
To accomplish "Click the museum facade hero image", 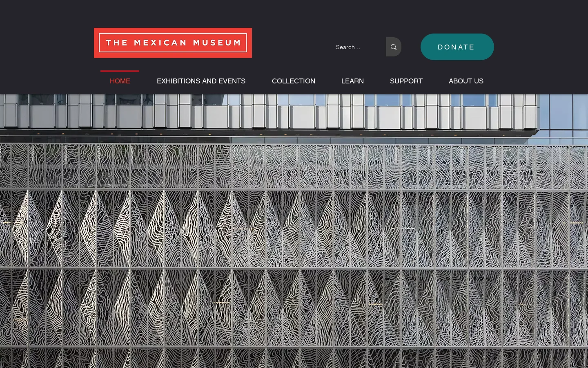I will [x=294, y=231].
